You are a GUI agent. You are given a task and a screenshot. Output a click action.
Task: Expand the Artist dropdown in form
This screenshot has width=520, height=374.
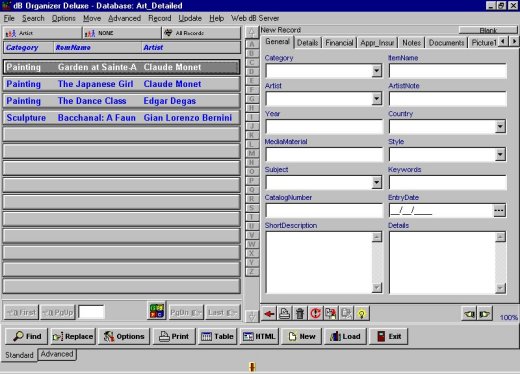[x=377, y=99]
